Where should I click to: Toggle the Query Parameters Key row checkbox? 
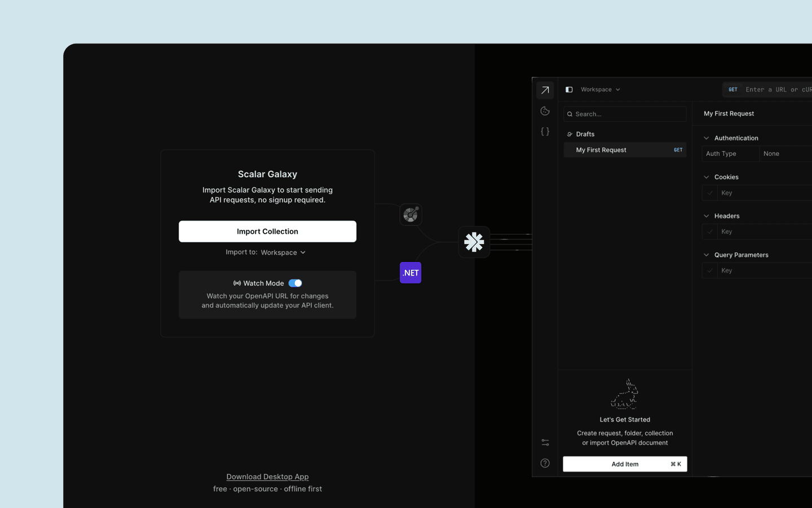click(x=710, y=270)
